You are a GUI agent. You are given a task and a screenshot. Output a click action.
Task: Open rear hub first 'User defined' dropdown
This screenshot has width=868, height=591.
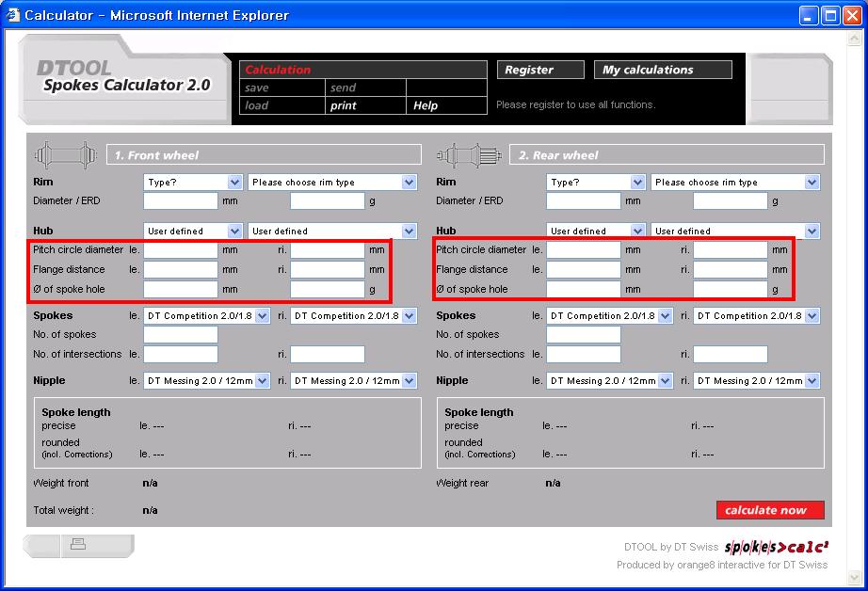coord(596,231)
